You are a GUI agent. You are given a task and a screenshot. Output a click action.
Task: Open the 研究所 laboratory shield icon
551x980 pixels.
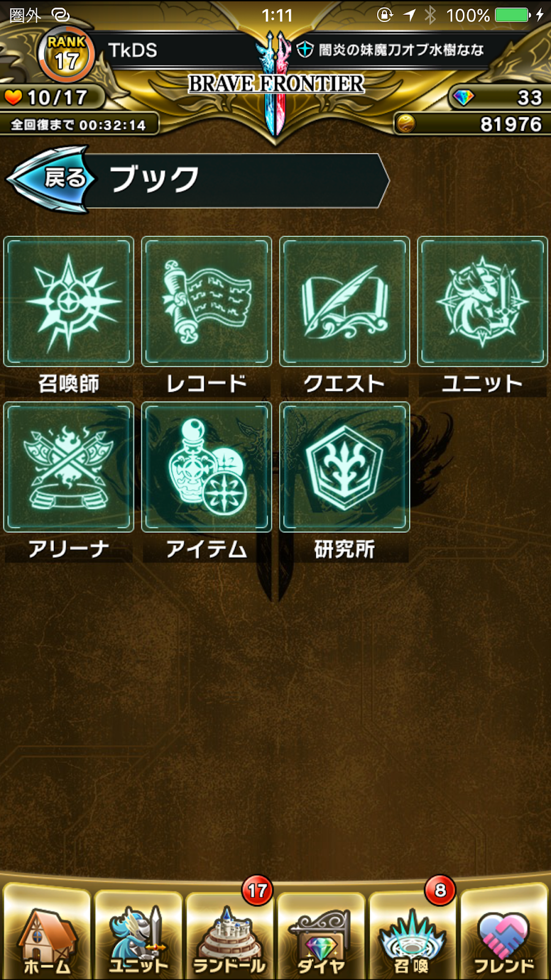[x=345, y=467]
